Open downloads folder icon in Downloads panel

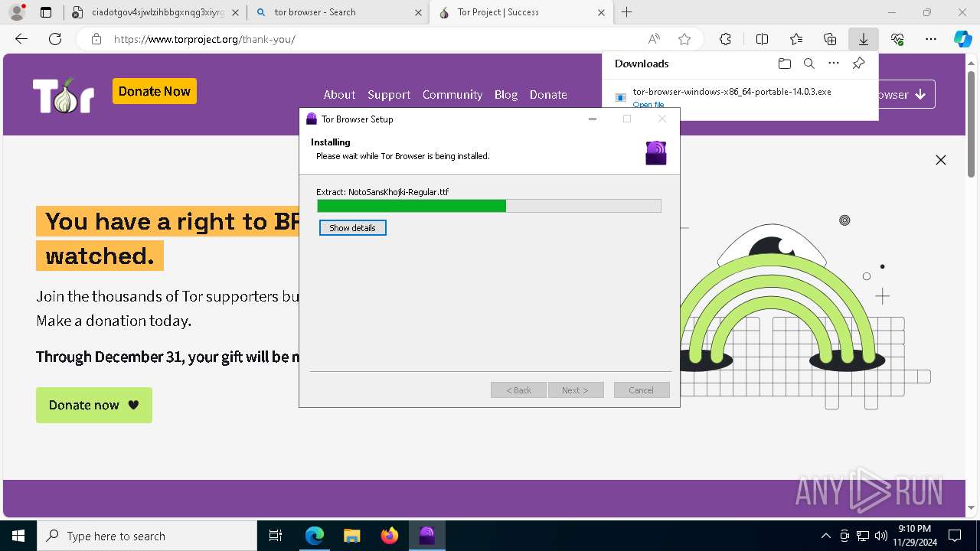point(784,64)
